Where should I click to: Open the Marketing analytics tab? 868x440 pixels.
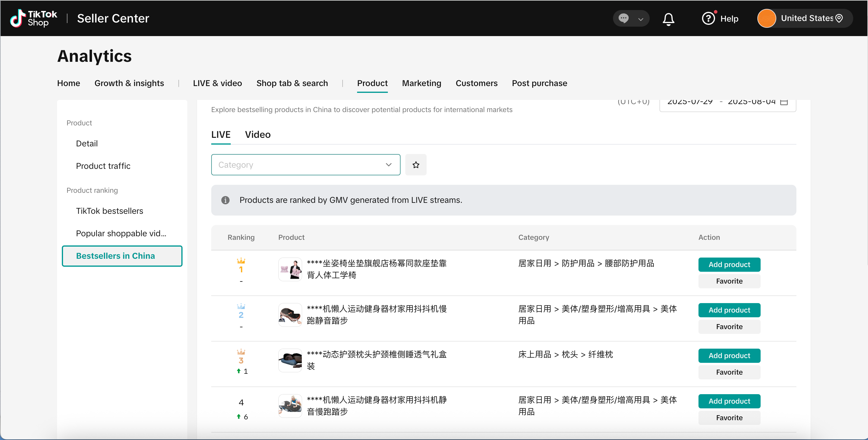pos(421,83)
